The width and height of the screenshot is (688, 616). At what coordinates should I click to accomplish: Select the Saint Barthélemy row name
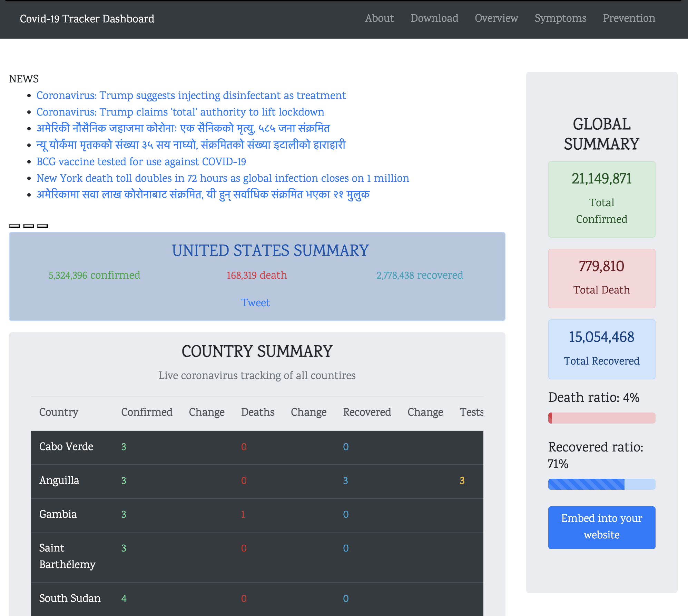tap(67, 556)
